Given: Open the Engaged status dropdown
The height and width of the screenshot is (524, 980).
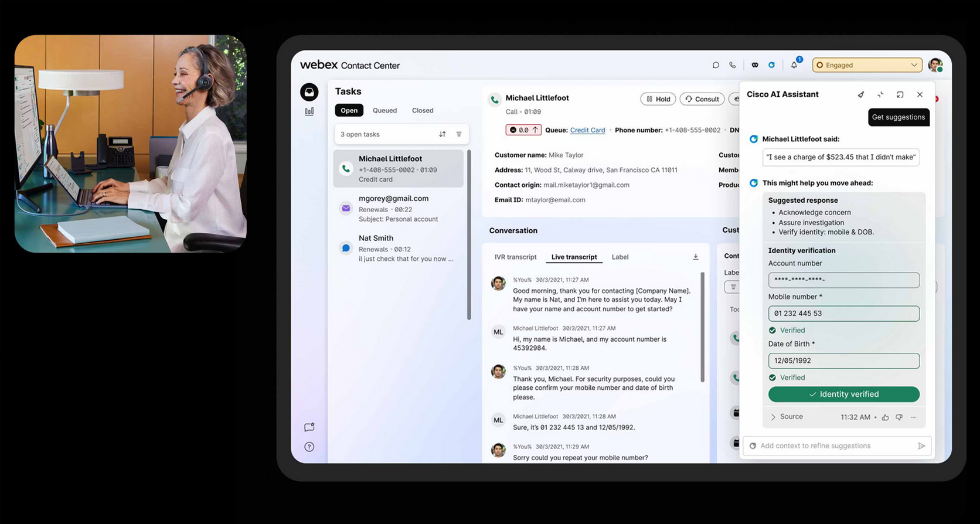Looking at the screenshot, I should click(867, 65).
